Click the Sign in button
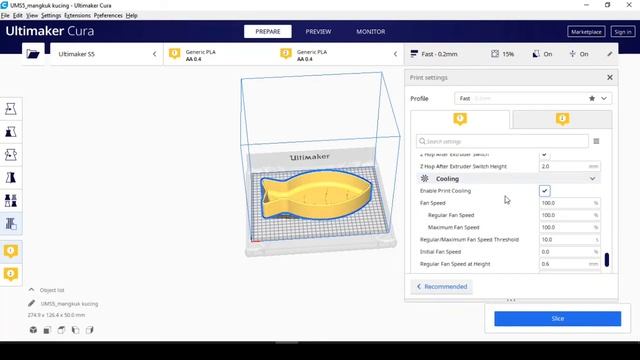Image resolution: width=640 pixels, height=360 pixels. coord(623,31)
